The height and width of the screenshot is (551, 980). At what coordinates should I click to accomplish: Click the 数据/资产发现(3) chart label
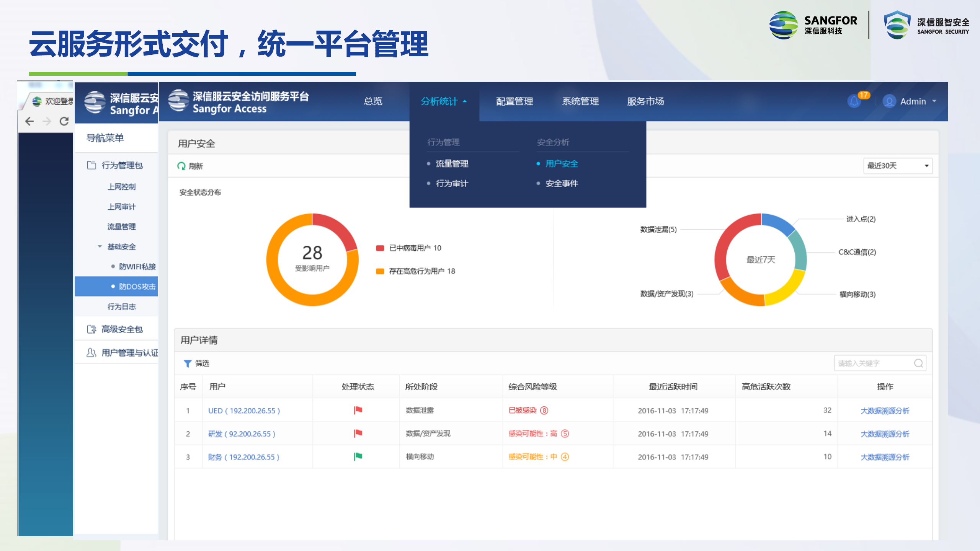point(667,293)
